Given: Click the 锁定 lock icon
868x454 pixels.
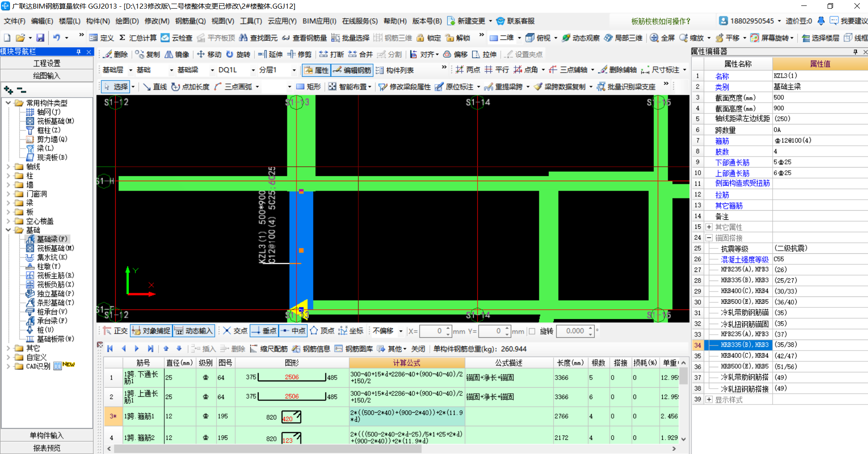Looking at the screenshot, I should click(x=420, y=38).
